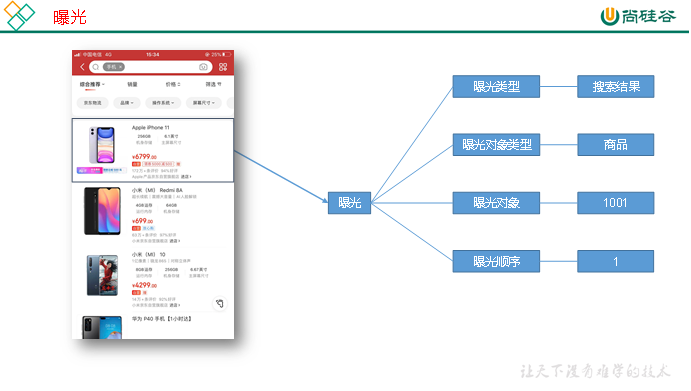Select the 曝光顺序 box
Image resolution: width=691 pixels, height=391 pixels.
point(496,261)
